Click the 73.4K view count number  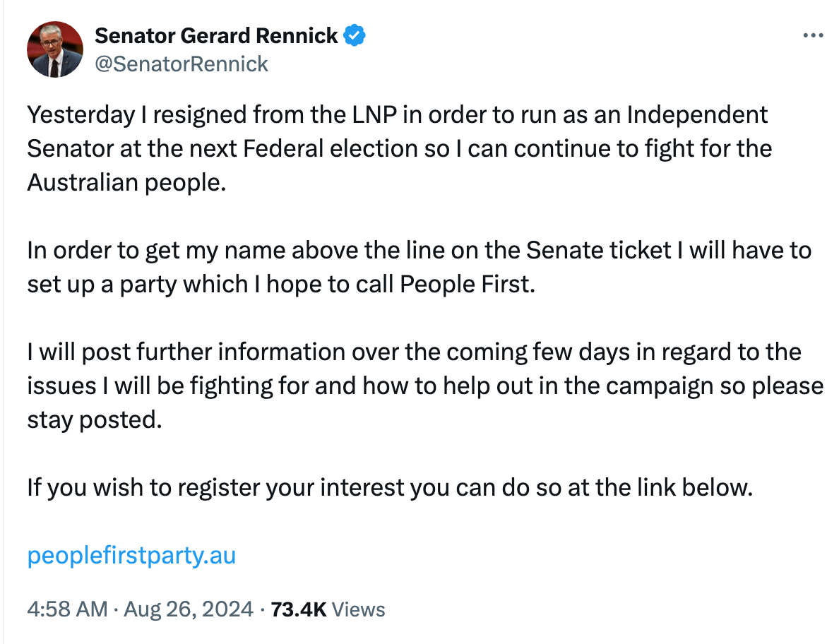tap(298, 609)
